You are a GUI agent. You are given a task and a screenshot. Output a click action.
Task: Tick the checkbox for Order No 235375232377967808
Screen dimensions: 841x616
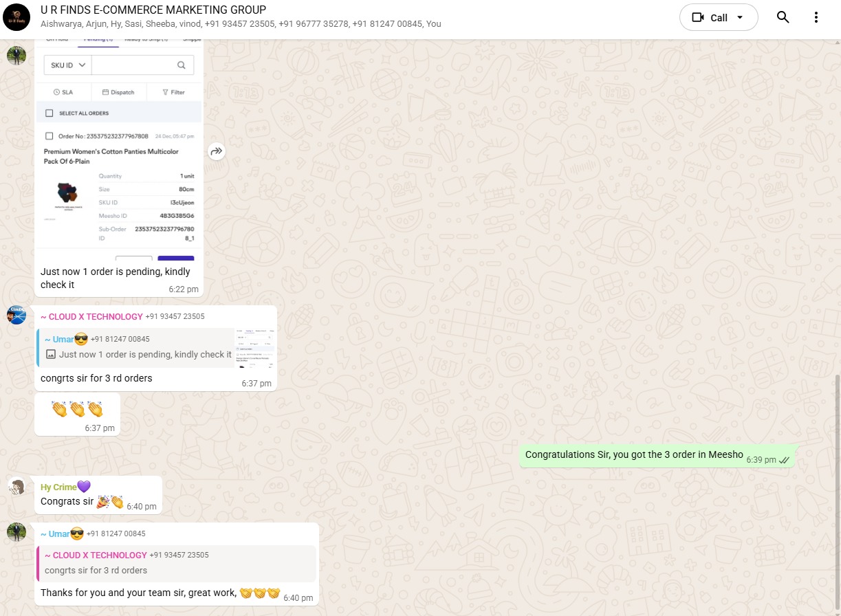coord(49,136)
